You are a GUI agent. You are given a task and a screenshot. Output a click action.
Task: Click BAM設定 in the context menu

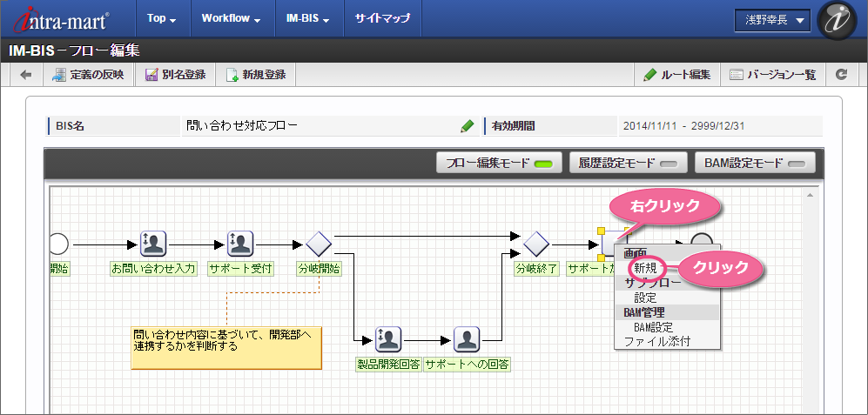tap(654, 327)
